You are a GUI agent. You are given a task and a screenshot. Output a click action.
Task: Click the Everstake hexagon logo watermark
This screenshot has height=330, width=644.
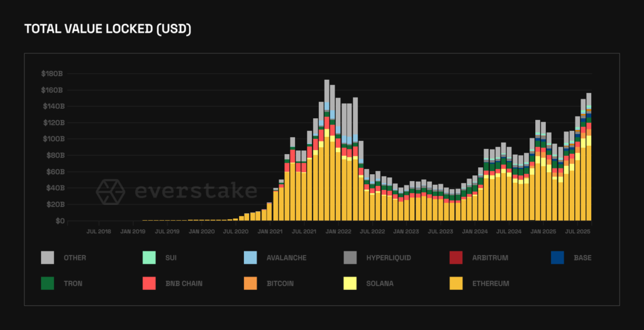[x=111, y=192]
